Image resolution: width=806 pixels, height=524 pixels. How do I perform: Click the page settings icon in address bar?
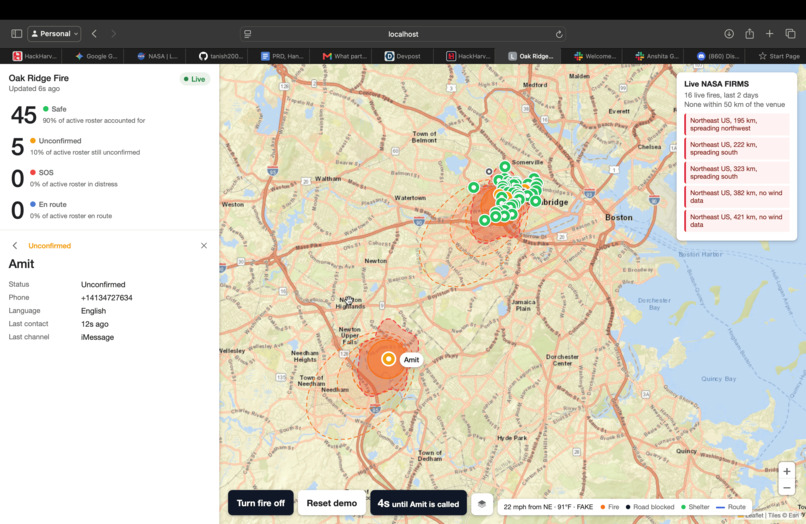point(248,34)
